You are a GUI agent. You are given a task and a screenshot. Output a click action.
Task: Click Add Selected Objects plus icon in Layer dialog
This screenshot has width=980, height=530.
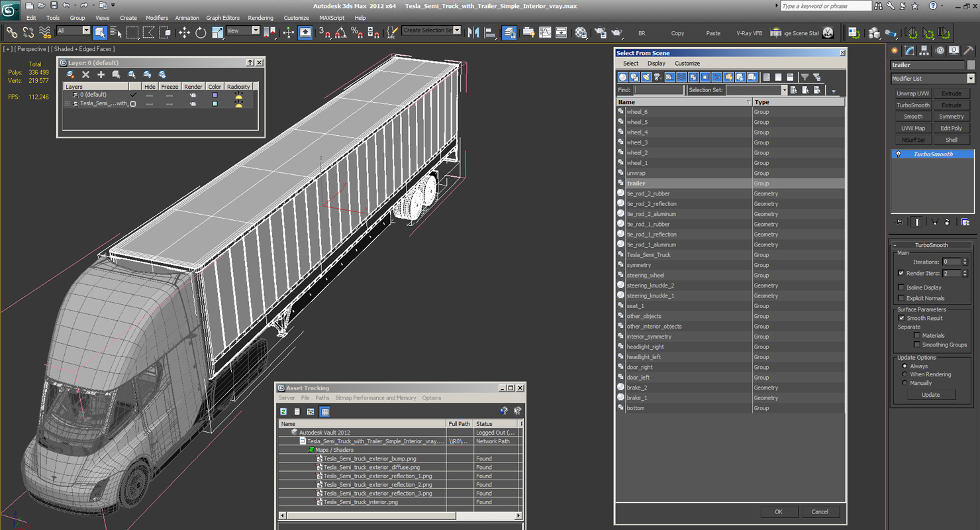101,75
